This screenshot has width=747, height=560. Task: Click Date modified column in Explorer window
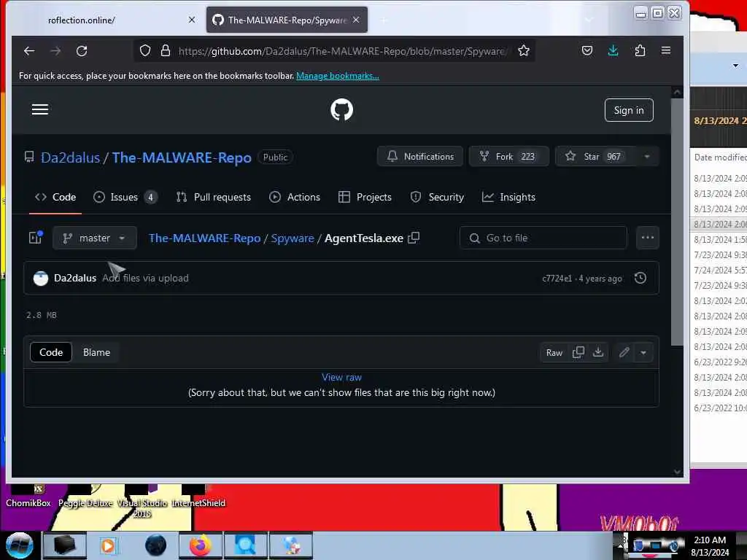coord(720,157)
